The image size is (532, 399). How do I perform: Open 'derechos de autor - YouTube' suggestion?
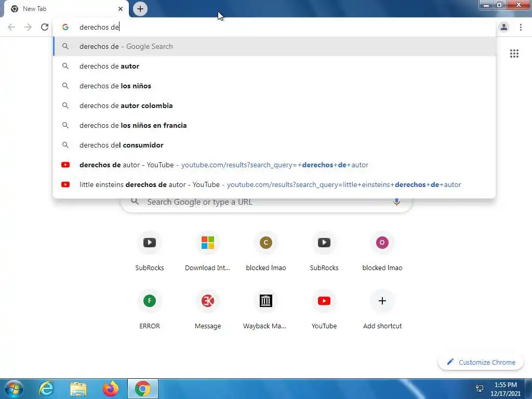point(274,165)
